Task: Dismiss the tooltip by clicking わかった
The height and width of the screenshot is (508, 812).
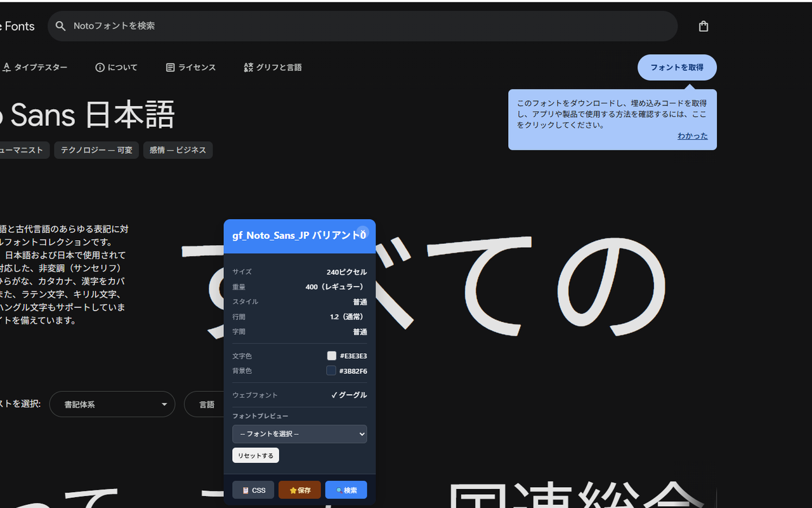Action: point(692,135)
